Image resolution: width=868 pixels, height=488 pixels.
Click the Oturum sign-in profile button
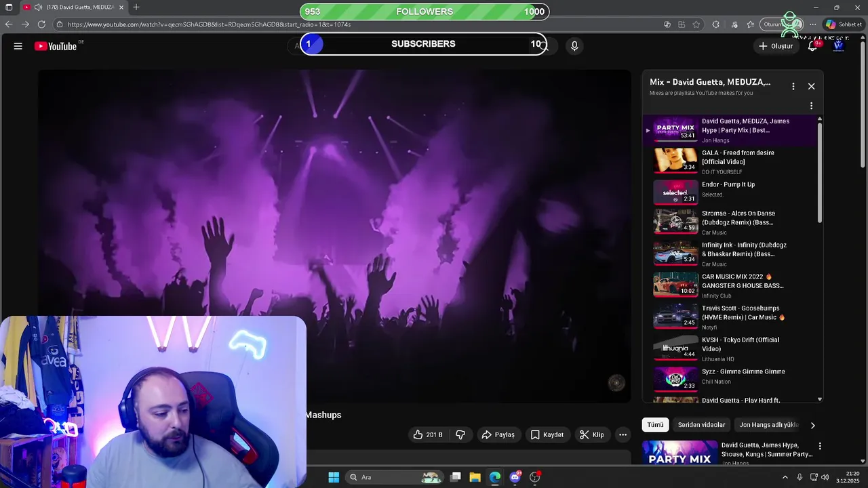point(781,24)
